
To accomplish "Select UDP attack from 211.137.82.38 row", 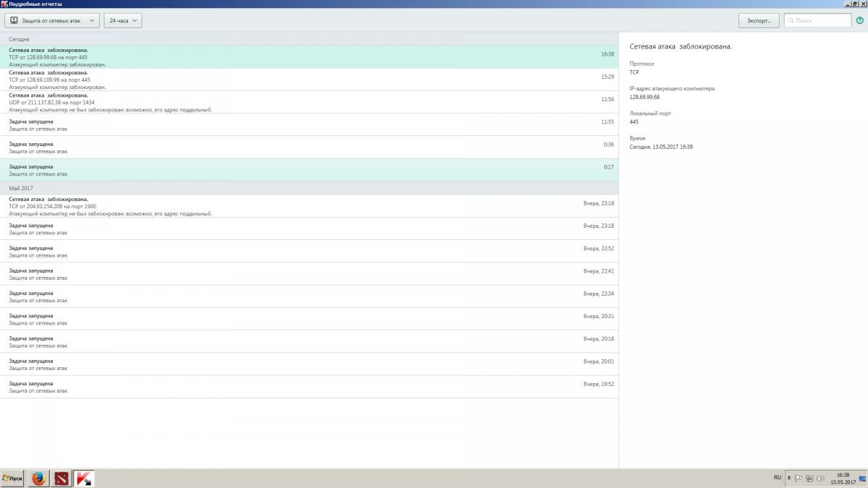I will 310,102.
